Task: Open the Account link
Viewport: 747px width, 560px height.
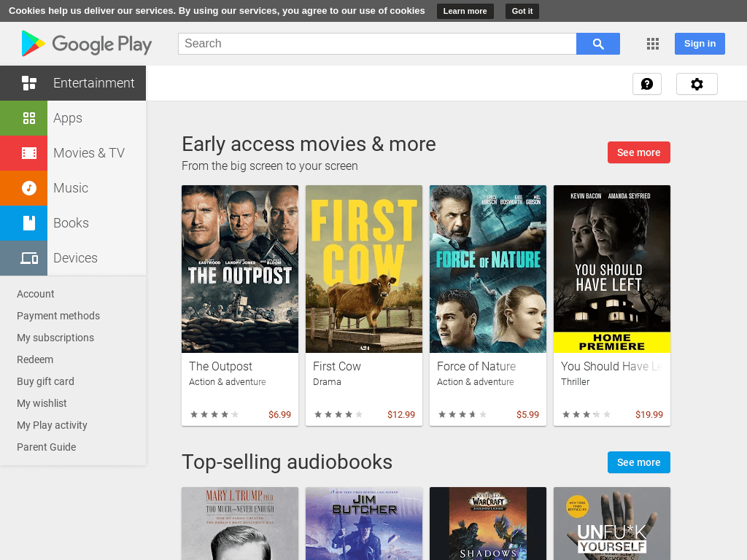Action: pyautogui.click(x=36, y=294)
